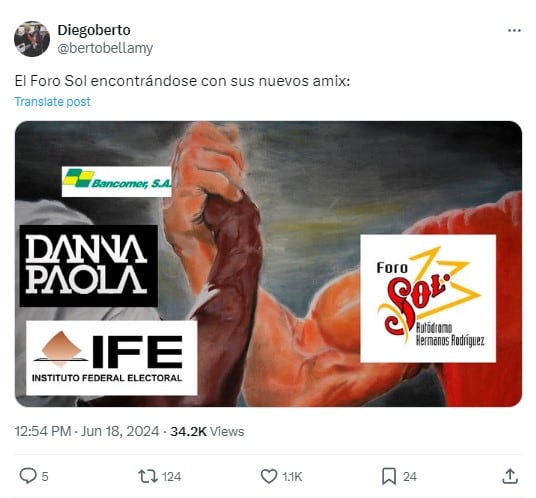Click the Diegoberto display name

(94, 30)
